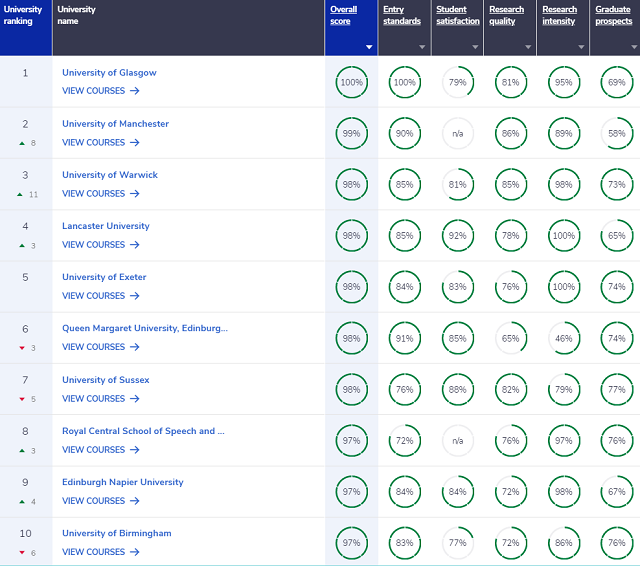Screen dimensions: 640x566
Task: Open Queen Margaret University, Edinburgh link
Action: click(x=145, y=328)
